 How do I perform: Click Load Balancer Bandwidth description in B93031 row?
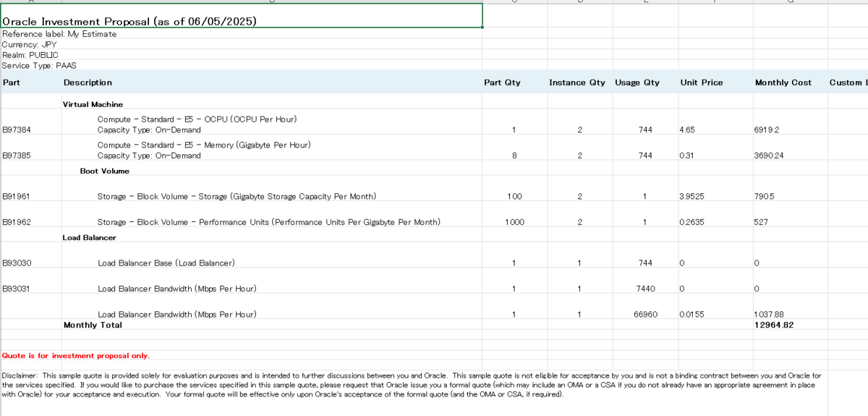point(177,289)
